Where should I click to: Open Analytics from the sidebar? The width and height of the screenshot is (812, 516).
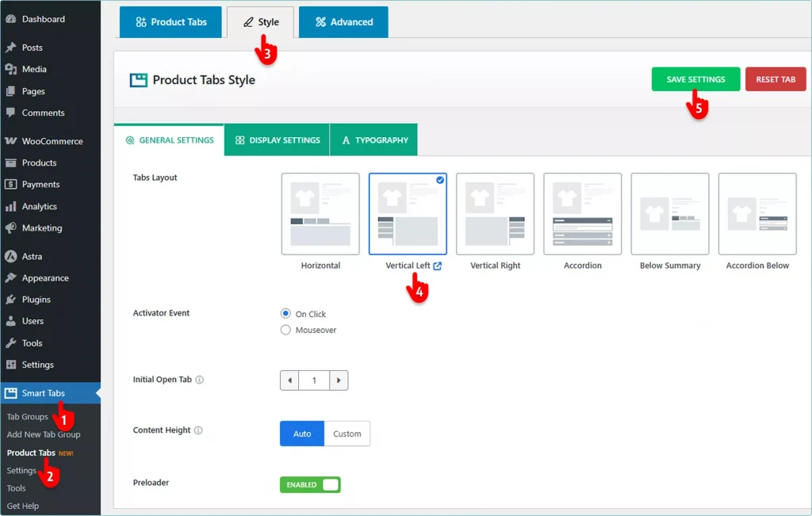[39, 206]
